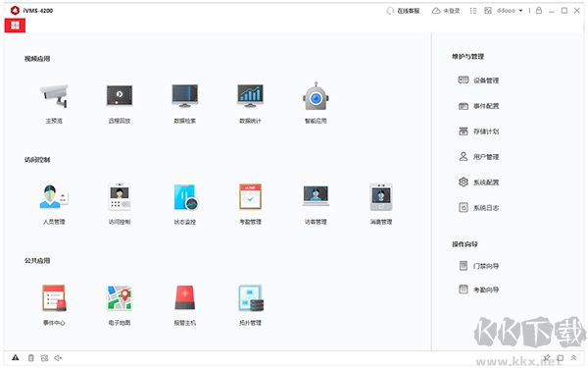
Task: Open the 数据检索 (Data Retrieval) module
Action: 185,96
